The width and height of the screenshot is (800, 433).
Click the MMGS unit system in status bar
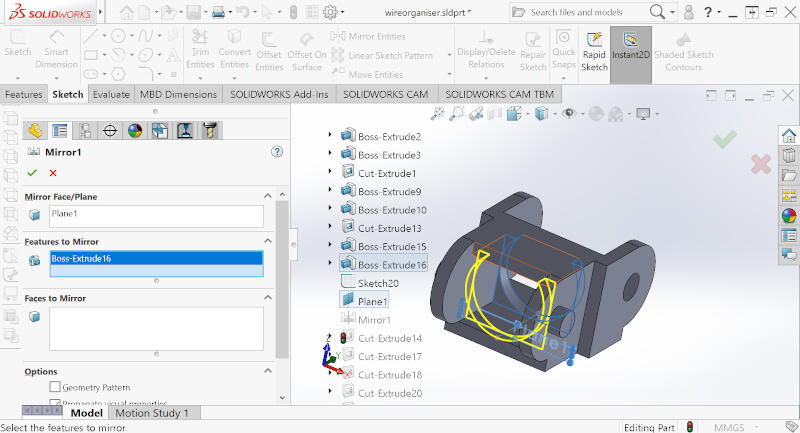(x=729, y=427)
